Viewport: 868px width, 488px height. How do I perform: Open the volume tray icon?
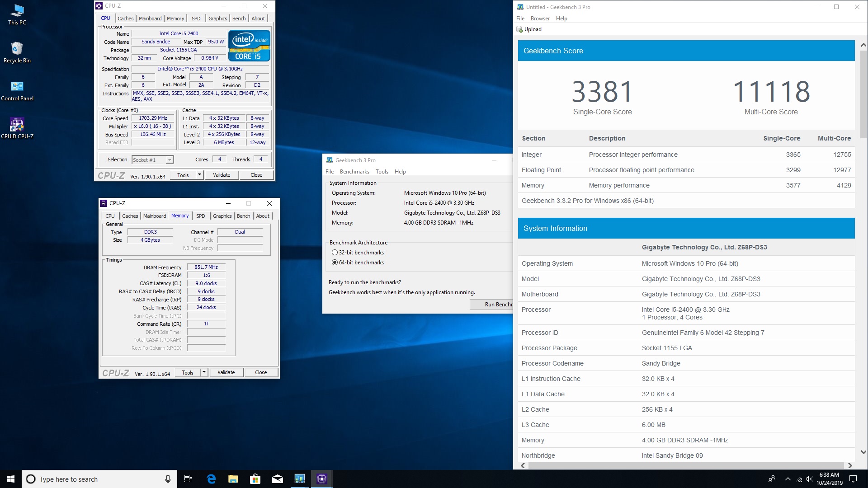tap(809, 479)
